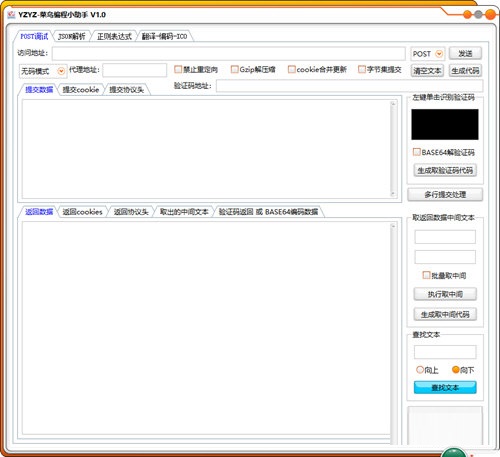Click the left orange window control button
Image resolution: width=500 pixels, height=457 pixels.
point(467,15)
